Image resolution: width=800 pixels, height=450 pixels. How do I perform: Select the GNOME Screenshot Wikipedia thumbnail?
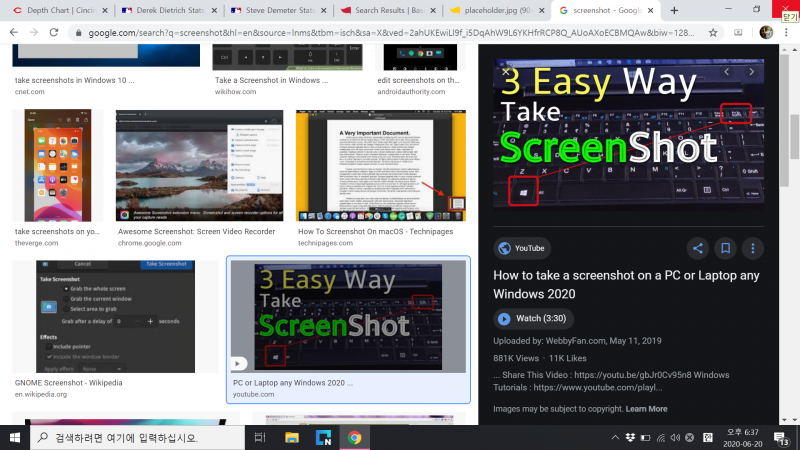tap(116, 316)
